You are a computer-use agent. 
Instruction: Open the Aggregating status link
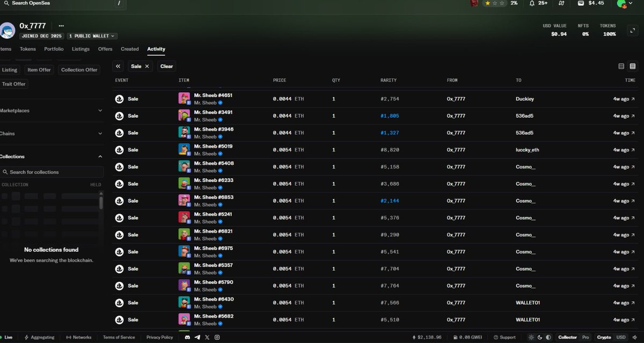point(39,337)
